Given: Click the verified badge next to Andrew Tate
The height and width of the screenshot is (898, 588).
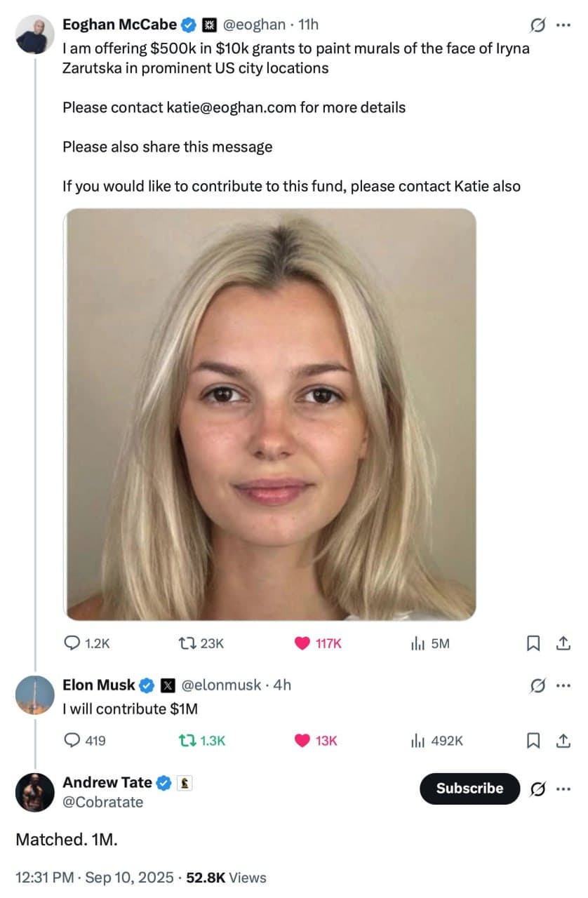Looking at the screenshot, I should click(163, 782).
